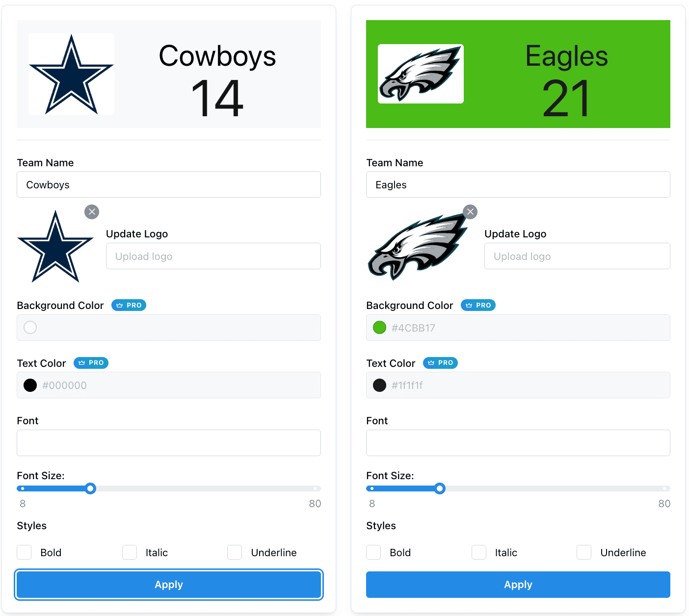
Task: Click the Eagles Team Name input field
Action: [x=518, y=184]
